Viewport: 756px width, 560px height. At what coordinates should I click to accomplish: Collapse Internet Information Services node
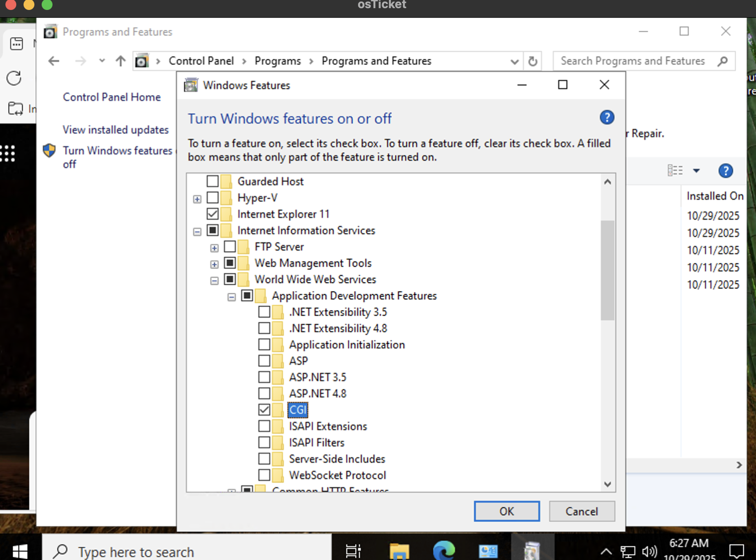[197, 232]
